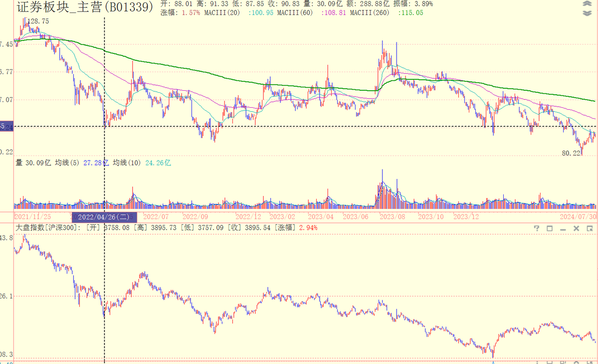
Task: Click the 大盘指数[沪深300] sub-panel title
Action: click(48, 228)
